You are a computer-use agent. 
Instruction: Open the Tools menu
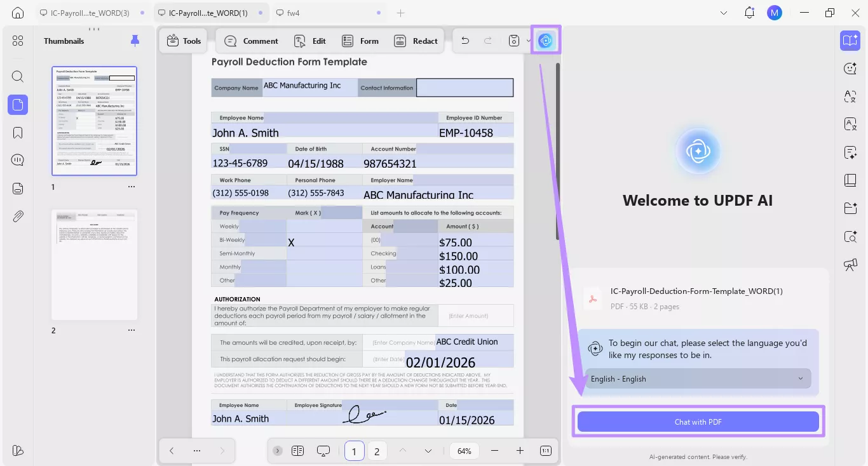click(x=184, y=41)
